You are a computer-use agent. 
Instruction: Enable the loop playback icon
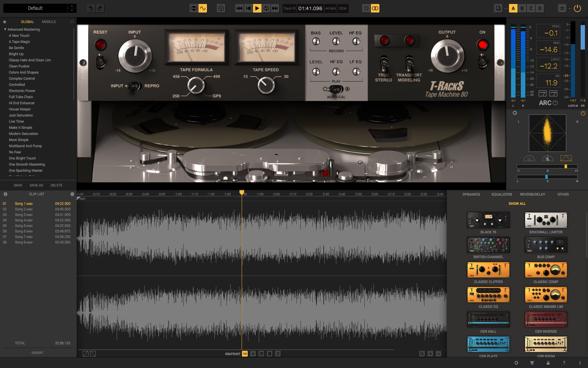265,8
